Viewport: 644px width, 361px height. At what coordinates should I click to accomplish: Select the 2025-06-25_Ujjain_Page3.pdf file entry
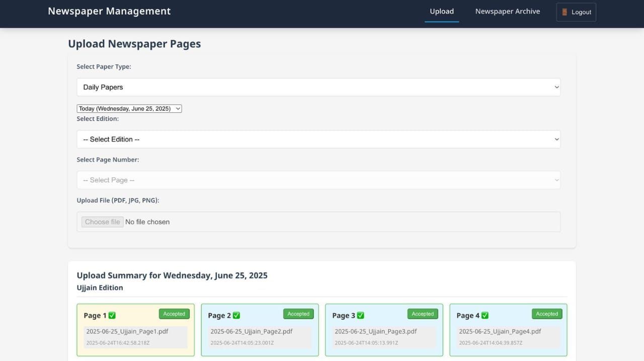click(376, 331)
